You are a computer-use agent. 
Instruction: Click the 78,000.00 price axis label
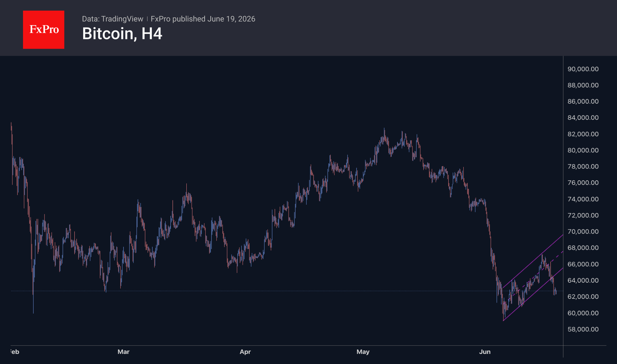coord(583,167)
